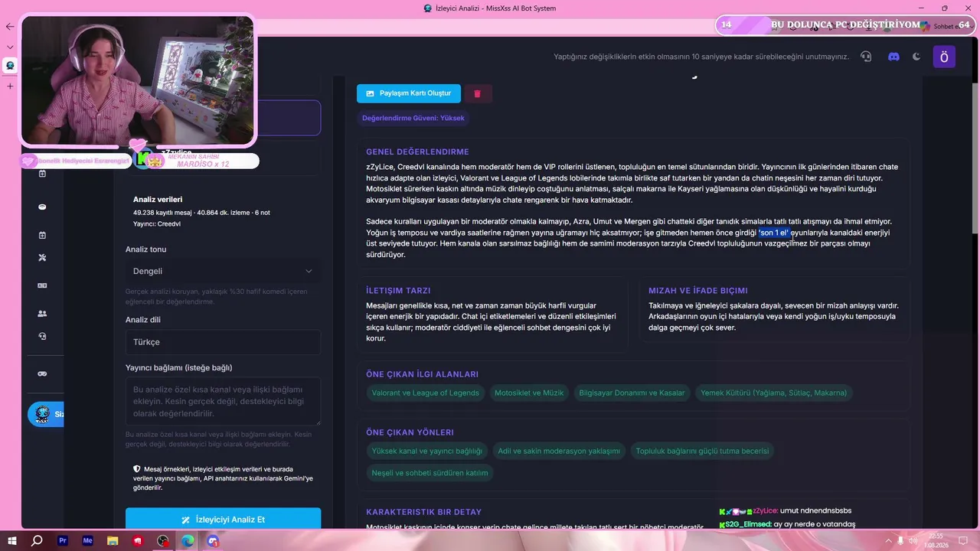Image resolution: width=980 pixels, height=551 pixels.
Task: Click the Analiz dili field showing Türkçe
Action: (x=223, y=342)
